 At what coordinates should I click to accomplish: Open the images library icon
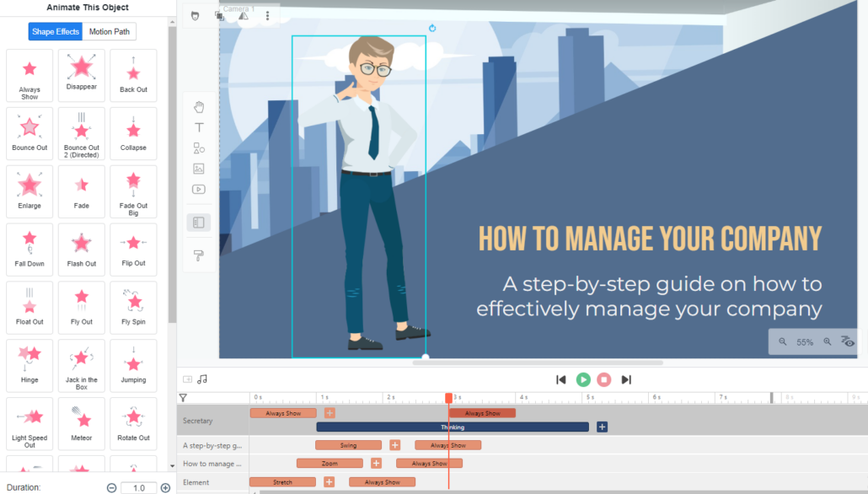(x=199, y=169)
